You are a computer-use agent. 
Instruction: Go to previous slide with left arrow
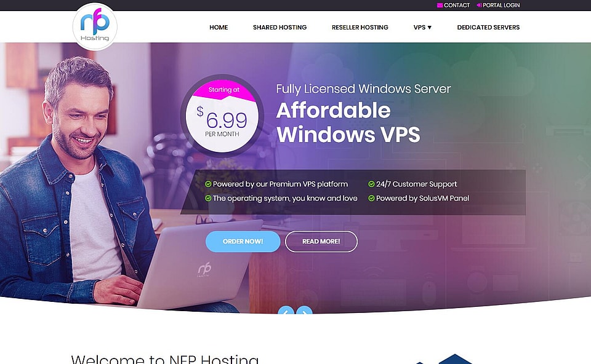(x=286, y=311)
